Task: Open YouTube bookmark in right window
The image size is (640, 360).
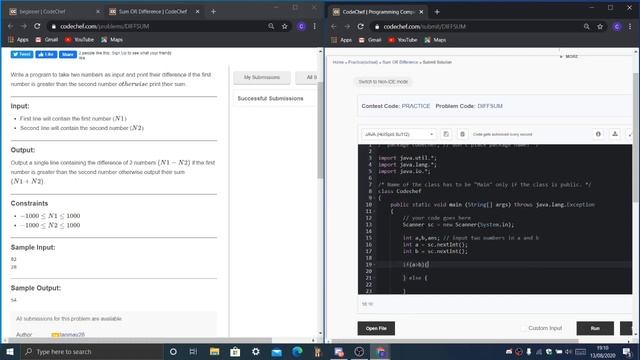Action: pyautogui.click(x=402, y=40)
